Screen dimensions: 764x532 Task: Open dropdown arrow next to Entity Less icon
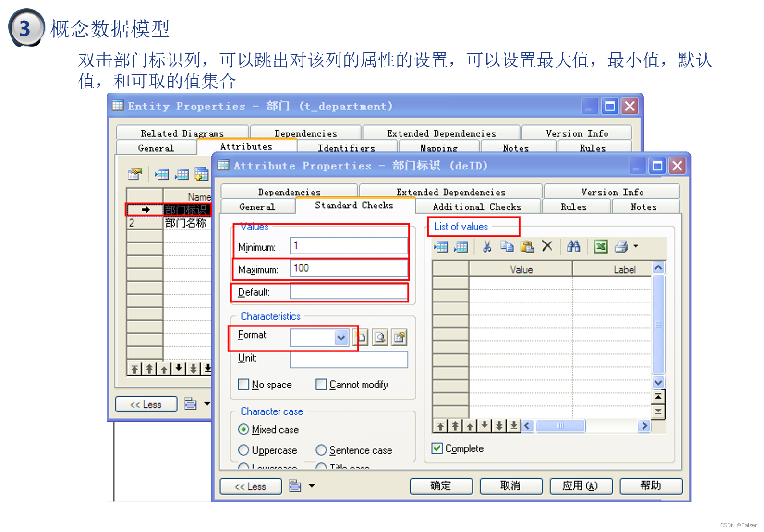(x=207, y=404)
